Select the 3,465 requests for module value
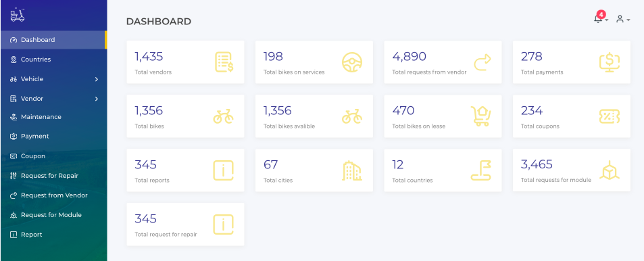This screenshot has width=644, height=261. tap(537, 165)
